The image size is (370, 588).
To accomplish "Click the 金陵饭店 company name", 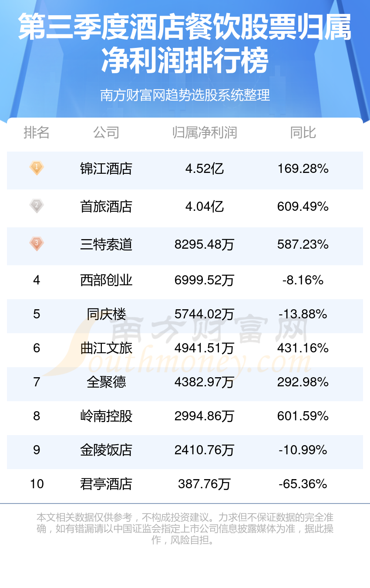I will [x=106, y=450].
